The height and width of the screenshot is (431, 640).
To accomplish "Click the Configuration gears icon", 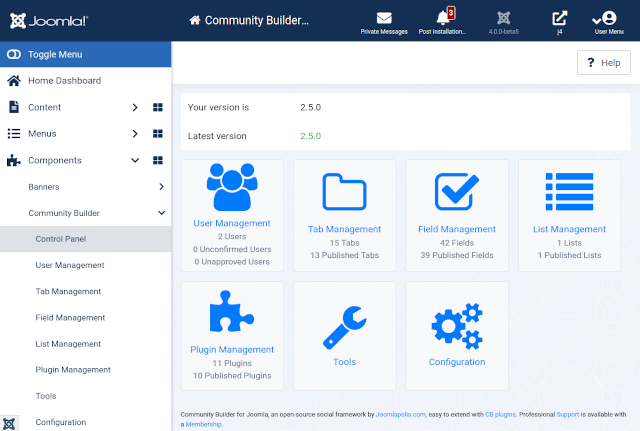I will click(x=457, y=326).
